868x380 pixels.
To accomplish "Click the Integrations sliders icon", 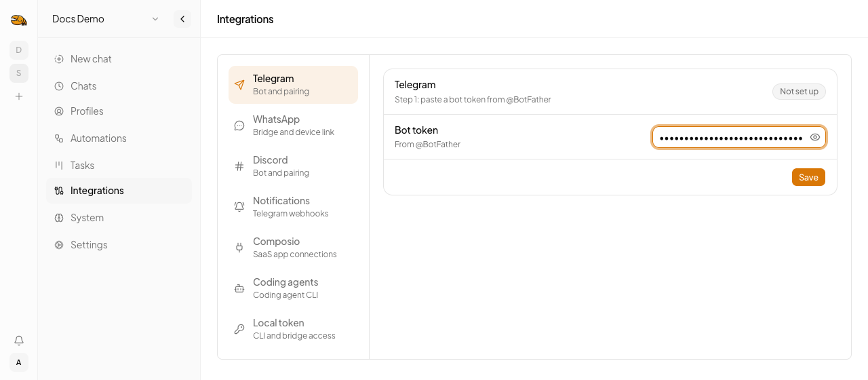I will [x=59, y=191].
